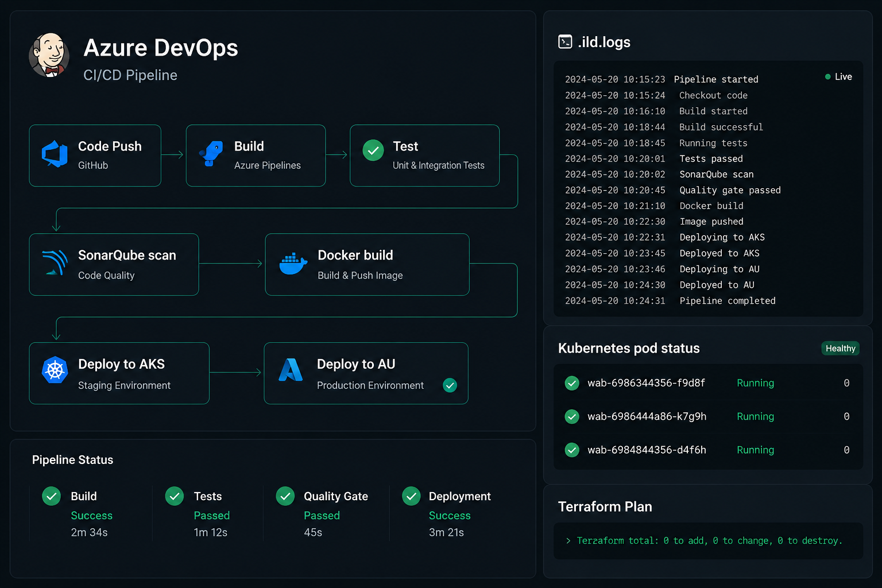
Task: Click 'Unit & Integration Tests' label
Action: coord(438,165)
